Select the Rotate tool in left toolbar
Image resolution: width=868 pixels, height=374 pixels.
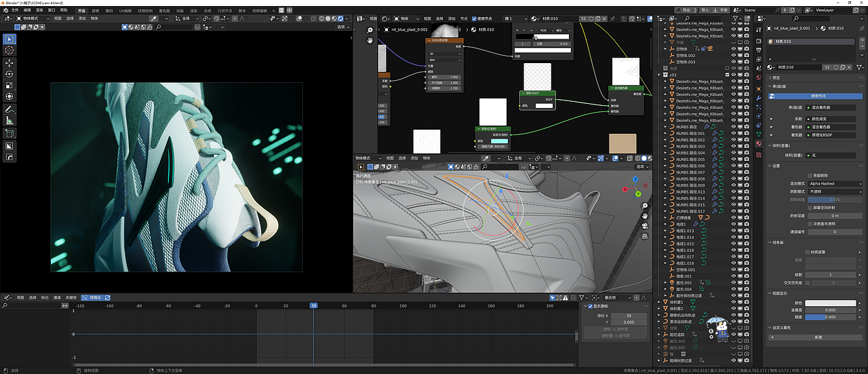click(9, 74)
